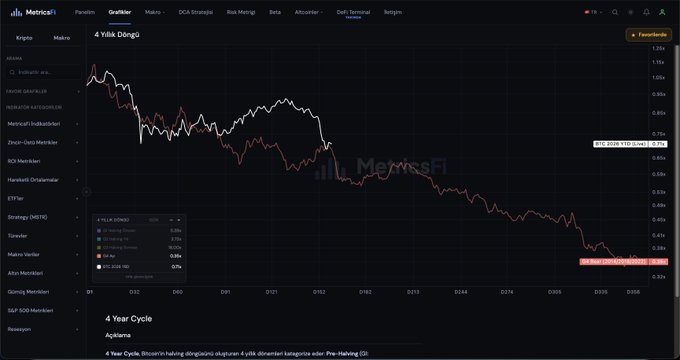The height and width of the screenshot is (360, 680).
Task: Click the MetricsFi logo
Action: point(33,12)
